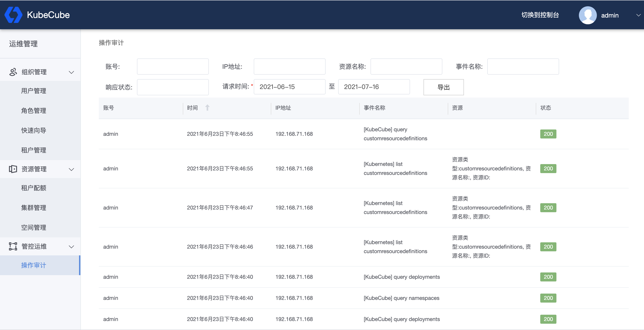Click the 组织管理 people icon
This screenshot has width=644, height=330.
click(13, 72)
